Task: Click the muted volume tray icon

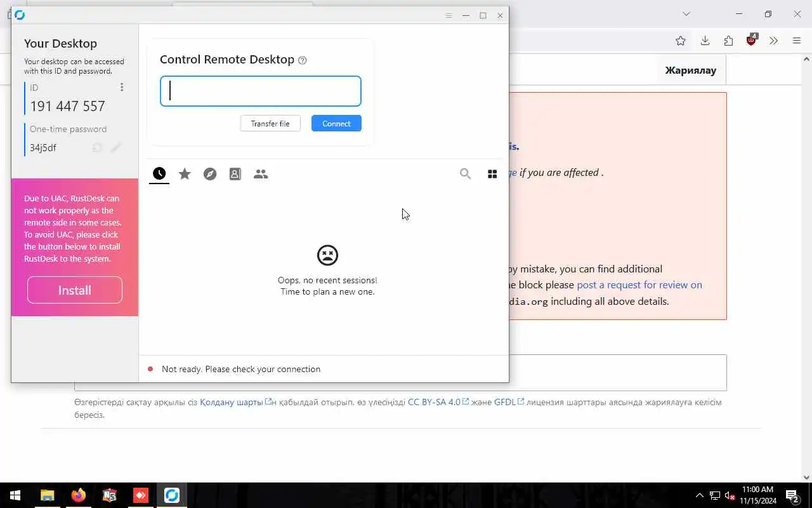Action: click(730, 495)
